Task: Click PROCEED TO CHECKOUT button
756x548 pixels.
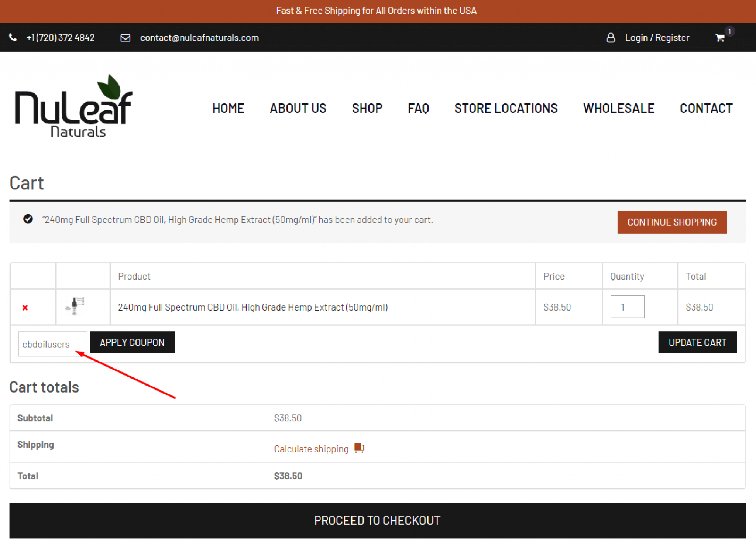Action: click(x=377, y=520)
